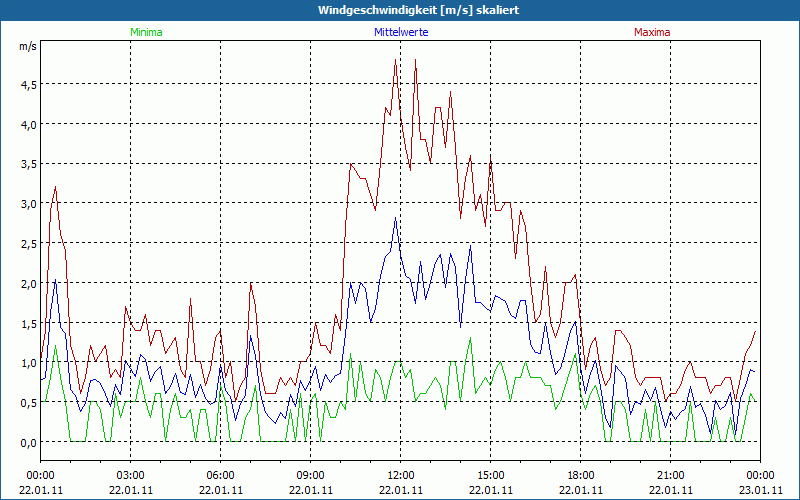Image resolution: width=800 pixels, height=500 pixels.
Task: Click the 1,0 y-axis value
Action: tap(29, 363)
